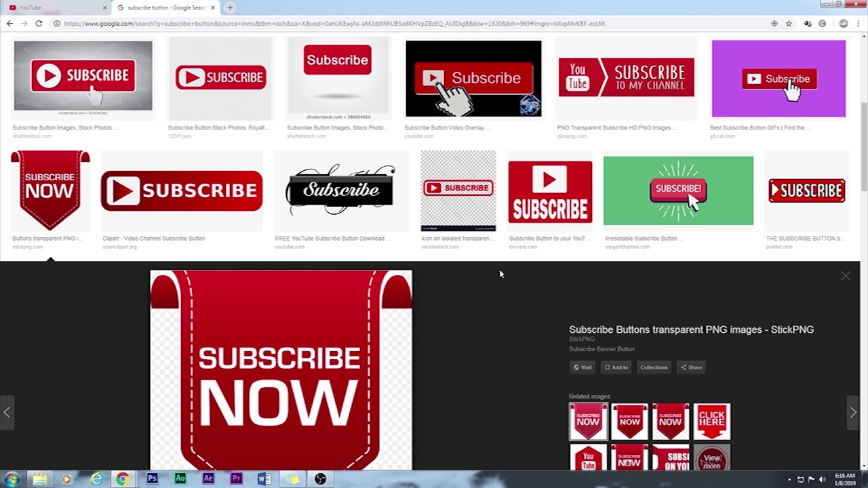Go back using the navigation arrow
Viewport: 868px width, 488px height.
click(x=9, y=23)
